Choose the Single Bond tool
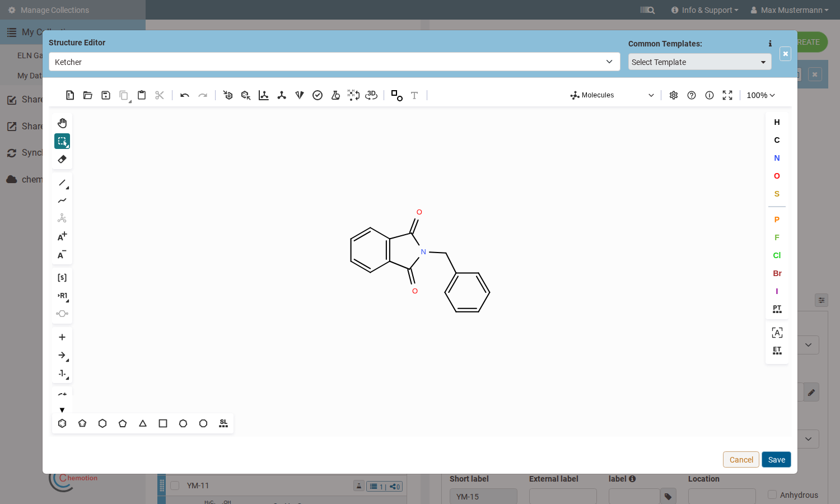840x504 pixels. point(62,183)
